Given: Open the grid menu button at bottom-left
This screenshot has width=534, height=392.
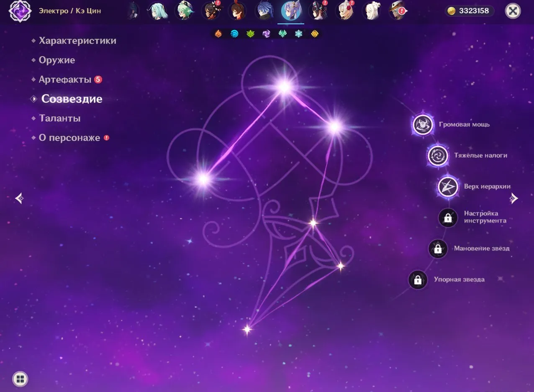Looking at the screenshot, I should point(20,379).
